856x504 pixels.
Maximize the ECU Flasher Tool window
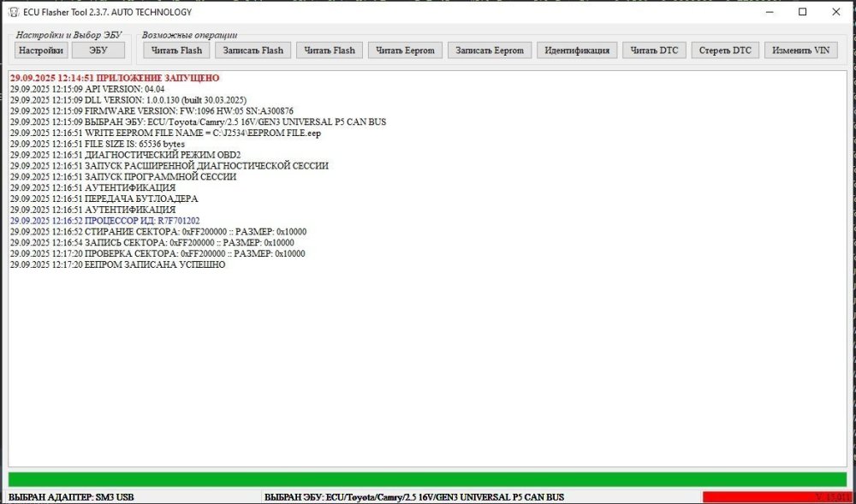(803, 12)
